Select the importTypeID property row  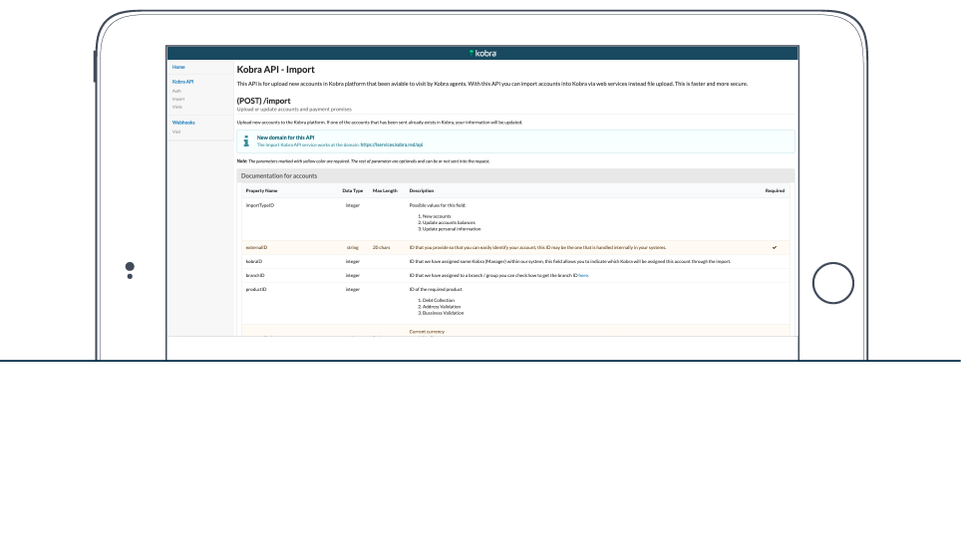pyautogui.click(x=259, y=204)
